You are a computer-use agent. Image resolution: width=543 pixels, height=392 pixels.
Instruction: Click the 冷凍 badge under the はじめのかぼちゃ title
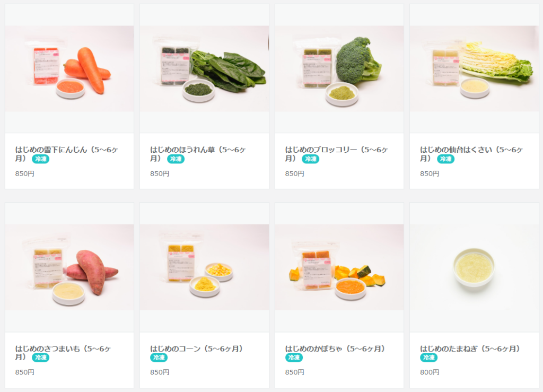(x=294, y=358)
